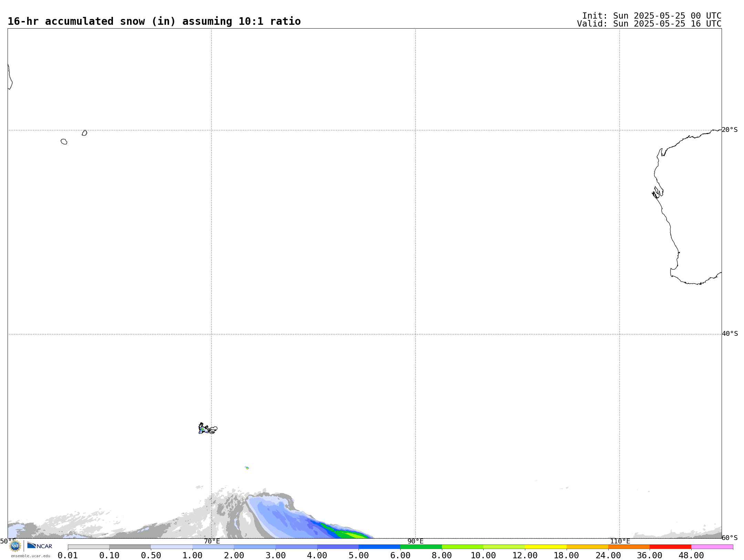
Task: Click the Kerguelen Islands outline near 70°E
Action: tap(208, 428)
